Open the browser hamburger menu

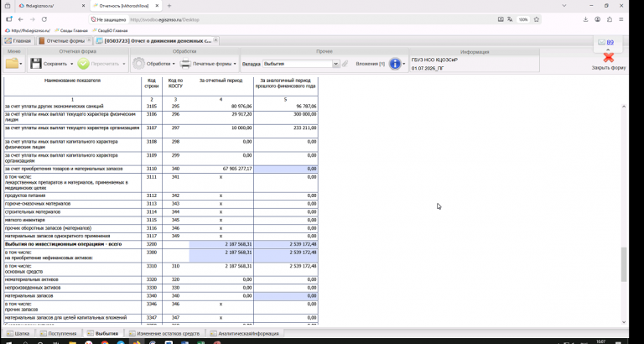tap(621, 19)
